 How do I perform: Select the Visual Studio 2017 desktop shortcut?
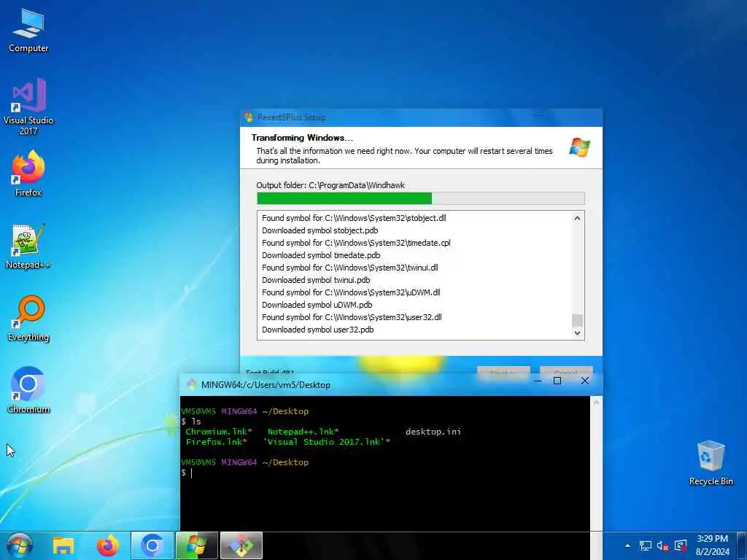pos(28,106)
